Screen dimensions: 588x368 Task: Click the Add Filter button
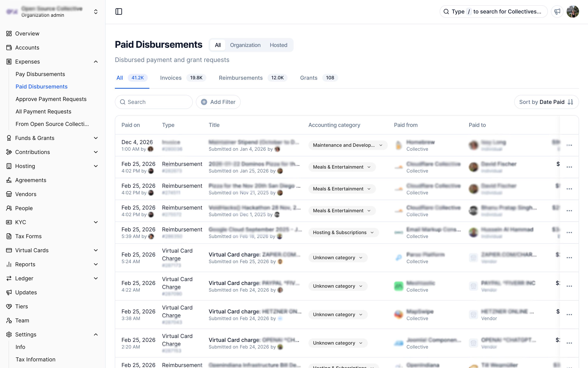[218, 102]
